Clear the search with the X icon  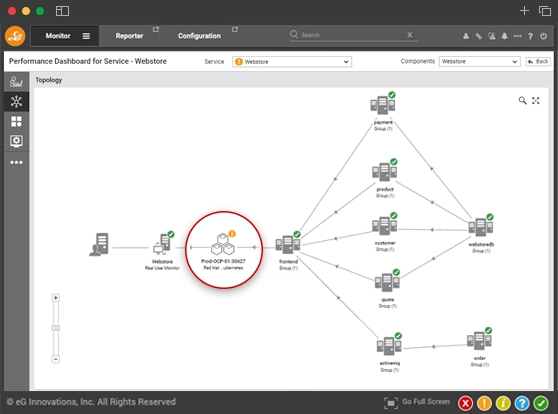click(x=410, y=35)
